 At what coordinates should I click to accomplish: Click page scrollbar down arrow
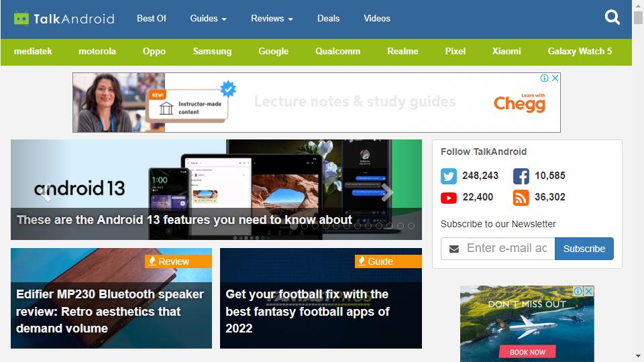coord(638,356)
